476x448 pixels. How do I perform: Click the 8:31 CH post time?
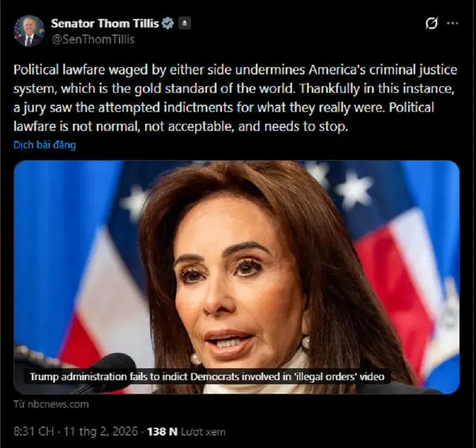pyautogui.click(x=34, y=431)
